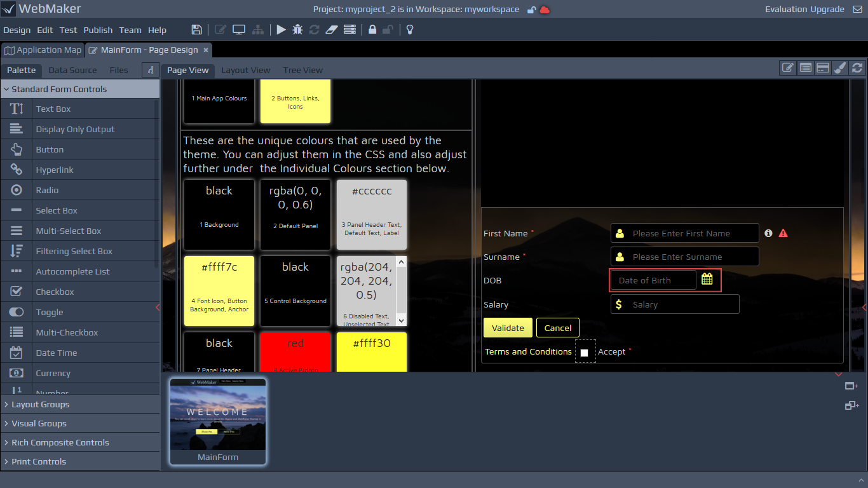Close the MainForm - Page Design tab

205,50
